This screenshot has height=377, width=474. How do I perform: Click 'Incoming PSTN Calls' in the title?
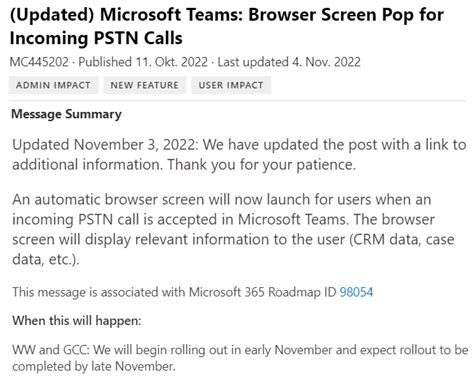pyautogui.click(x=96, y=38)
